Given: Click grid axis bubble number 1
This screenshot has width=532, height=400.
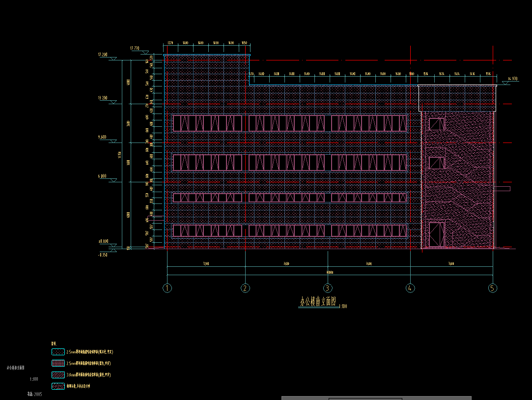Looking at the screenshot, I should [x=168, y=288].
